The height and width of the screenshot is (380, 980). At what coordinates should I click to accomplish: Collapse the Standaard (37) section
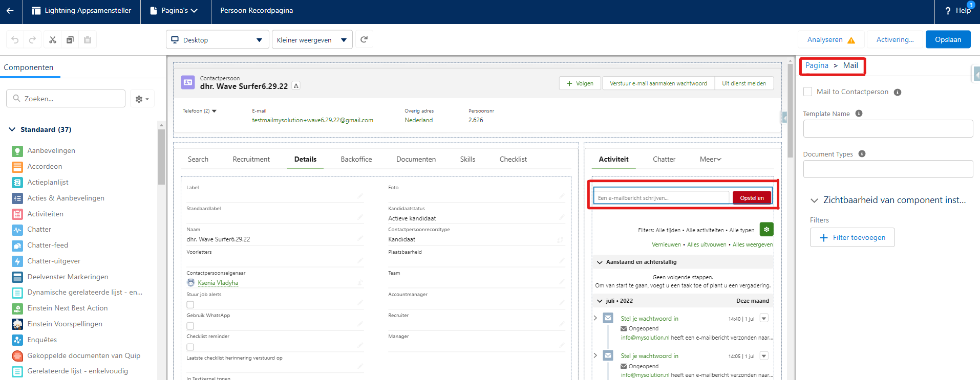click(x=12, y=129)
